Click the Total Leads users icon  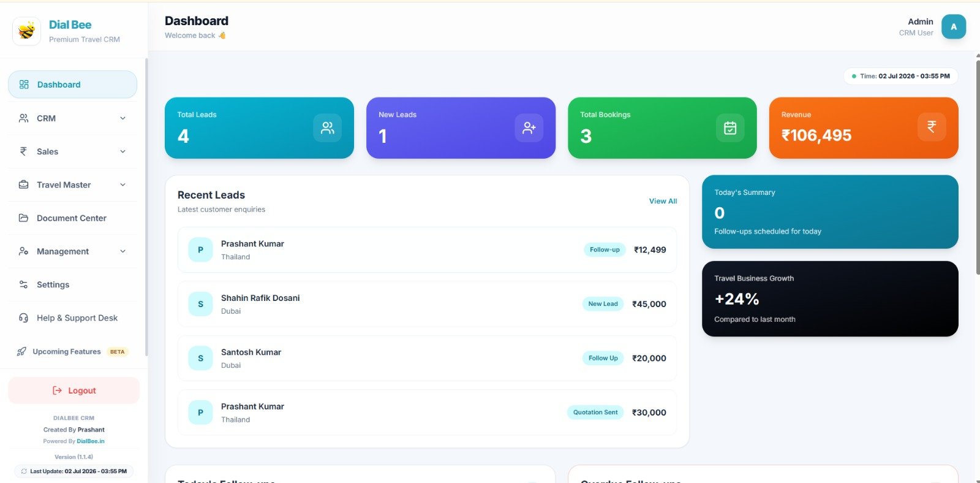[328, 127]
